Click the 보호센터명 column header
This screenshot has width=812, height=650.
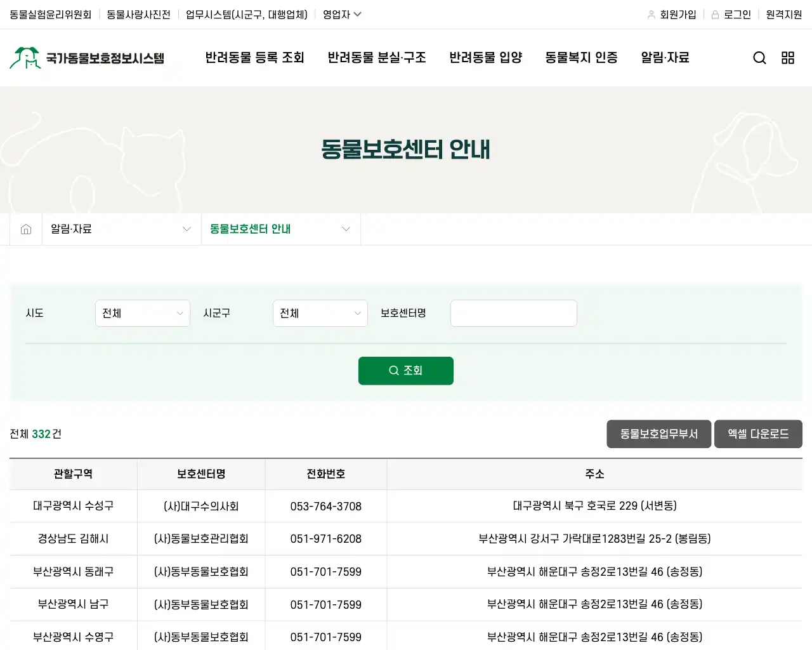click(201, 474)
